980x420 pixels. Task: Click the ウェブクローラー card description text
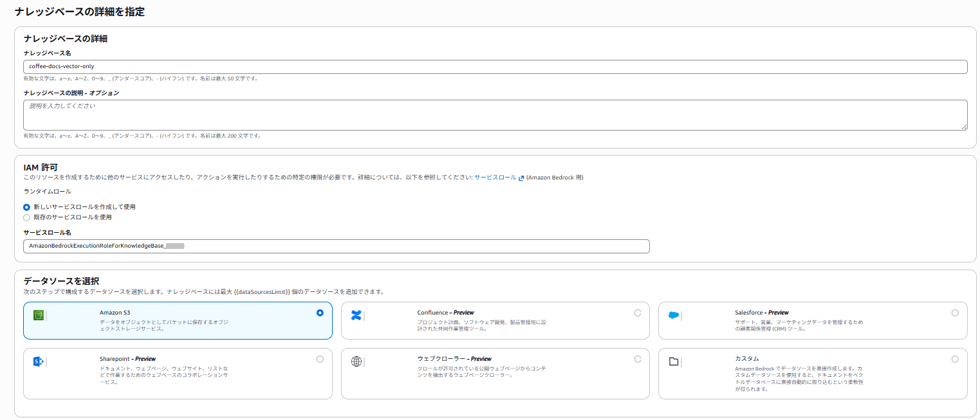[481, 371]
